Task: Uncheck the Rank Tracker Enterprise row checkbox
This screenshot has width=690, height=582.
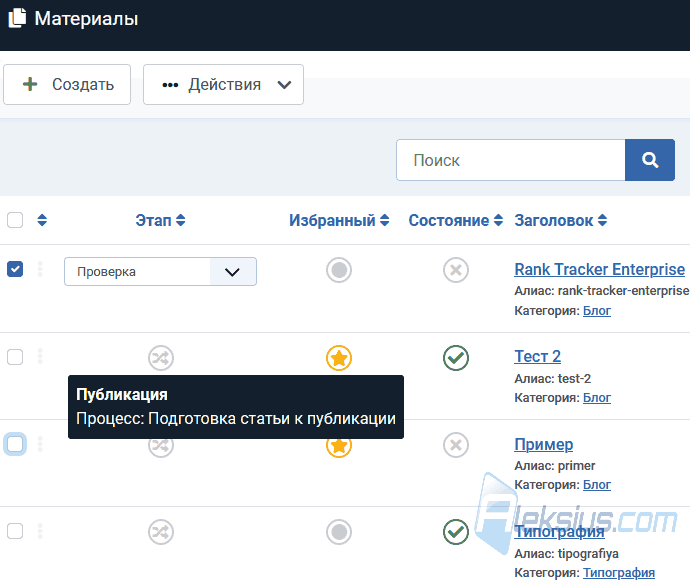Action: (15, 269)
